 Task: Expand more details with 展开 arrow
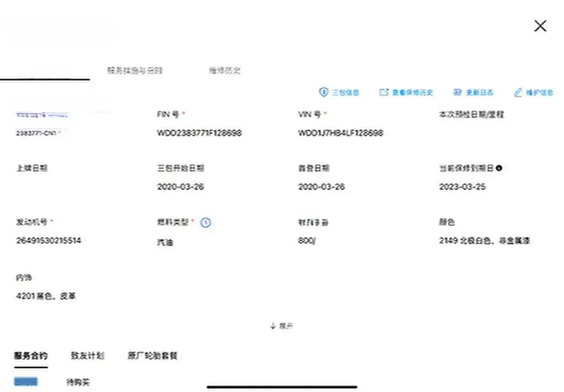pyautogui.click(x=273, y=326)
